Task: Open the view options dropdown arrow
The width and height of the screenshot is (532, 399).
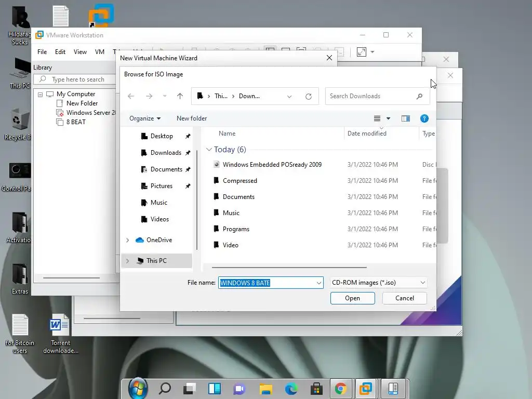Action: pos(389,118)
